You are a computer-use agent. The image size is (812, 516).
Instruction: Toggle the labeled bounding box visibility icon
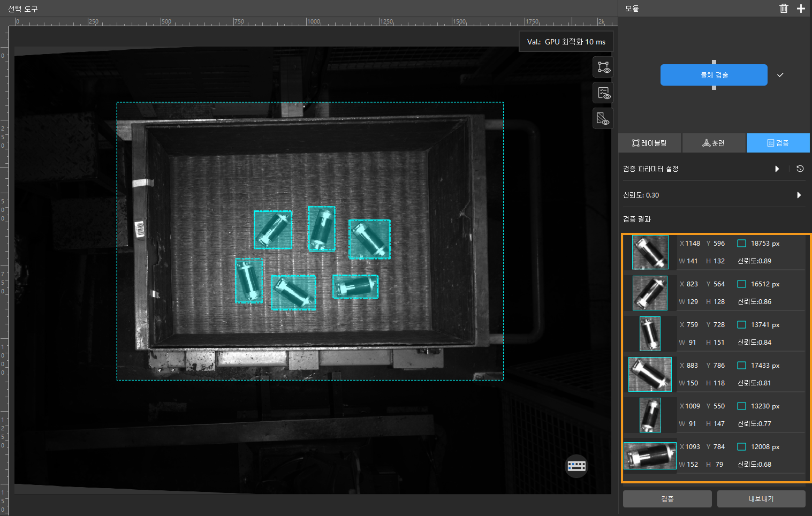[x=603, y=67]
